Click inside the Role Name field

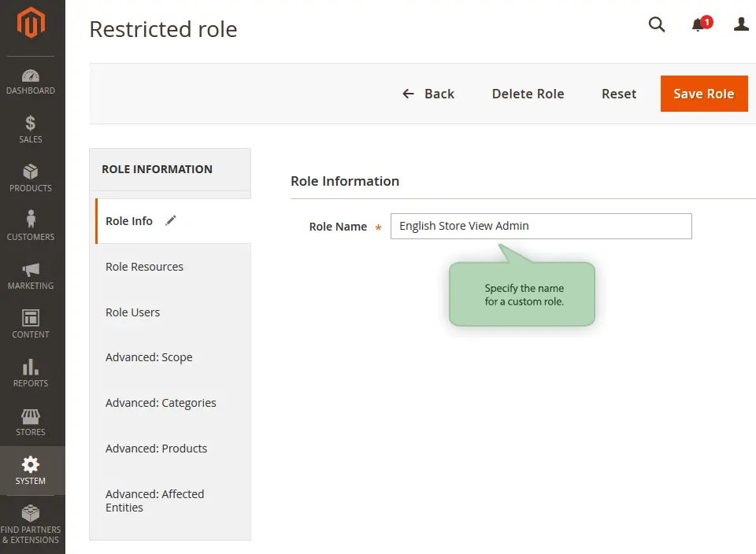(541, 226)
